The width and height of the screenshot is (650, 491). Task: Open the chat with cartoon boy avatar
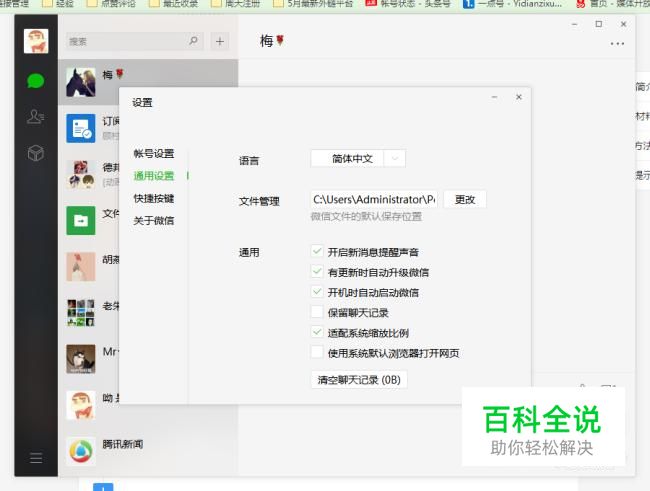pos(81,405)
